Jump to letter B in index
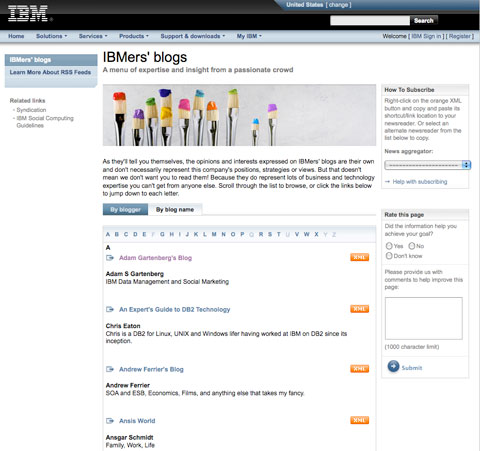This screenshot has width=480, height=451. pos(117,234)
